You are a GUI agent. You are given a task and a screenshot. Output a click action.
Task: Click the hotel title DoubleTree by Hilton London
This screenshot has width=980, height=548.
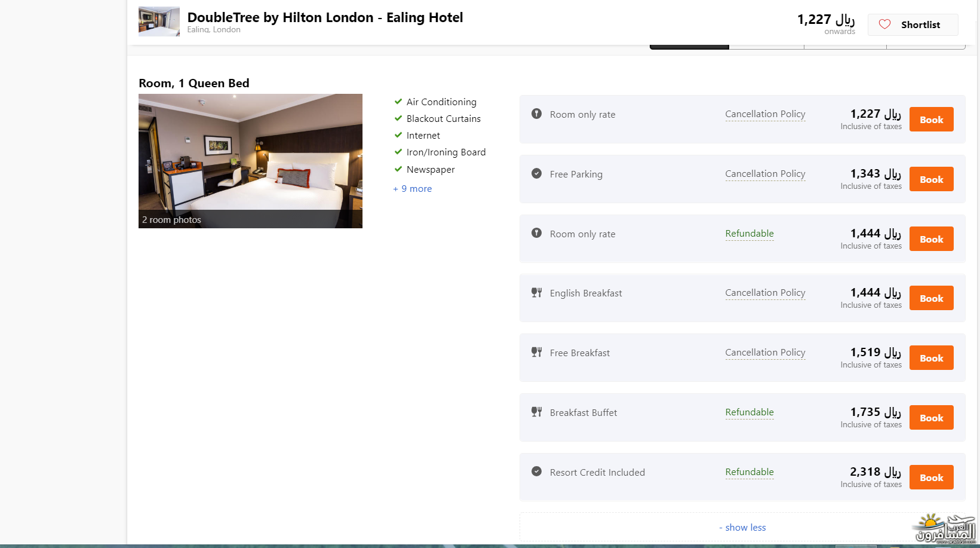(x=325, y=17)
